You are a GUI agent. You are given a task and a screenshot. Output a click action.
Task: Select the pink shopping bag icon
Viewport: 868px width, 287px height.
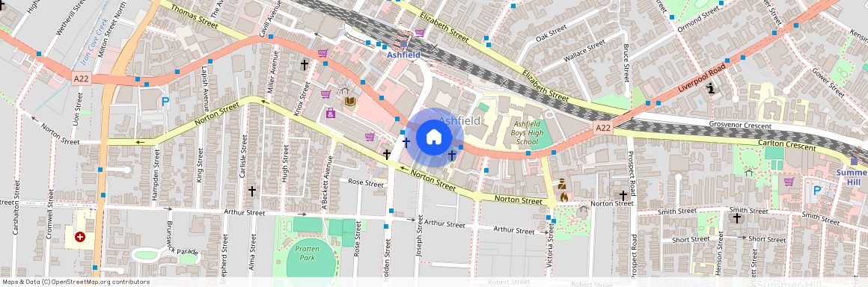click(331, 114)
